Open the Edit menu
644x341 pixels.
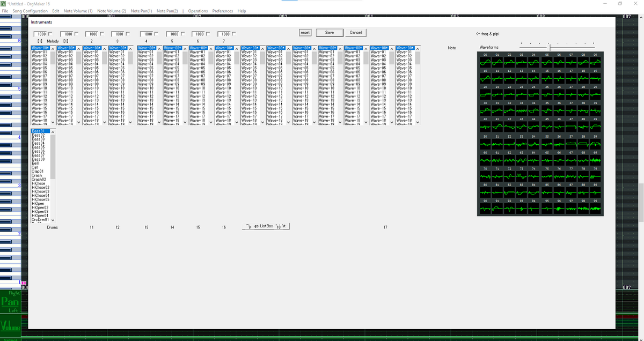pos(55,11)
